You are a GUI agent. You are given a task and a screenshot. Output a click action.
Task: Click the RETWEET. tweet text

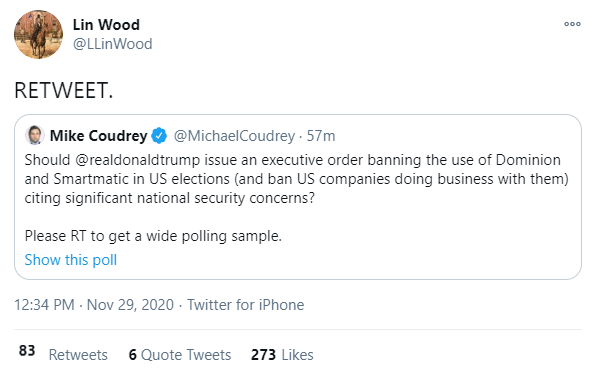click(x=64, y=91)
